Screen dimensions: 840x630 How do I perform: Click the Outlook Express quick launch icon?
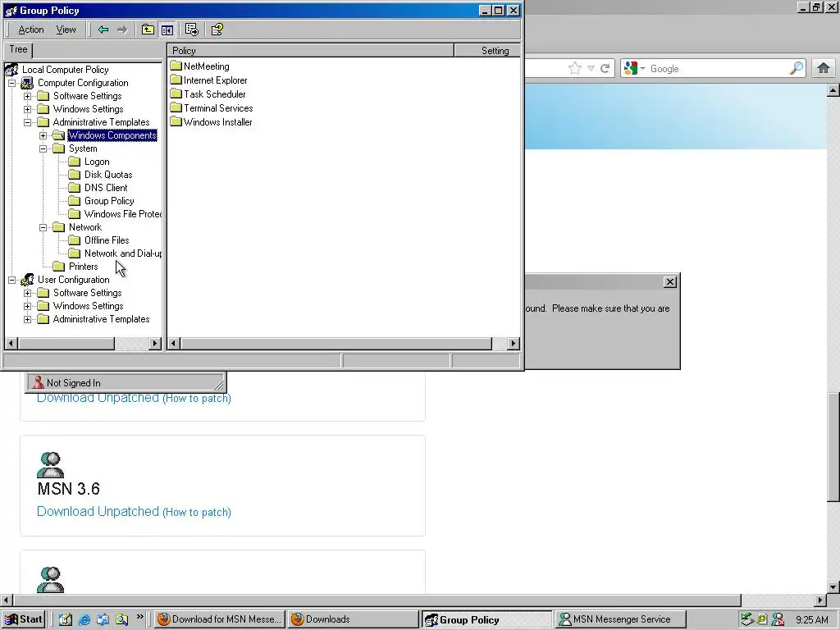(103, 619)
